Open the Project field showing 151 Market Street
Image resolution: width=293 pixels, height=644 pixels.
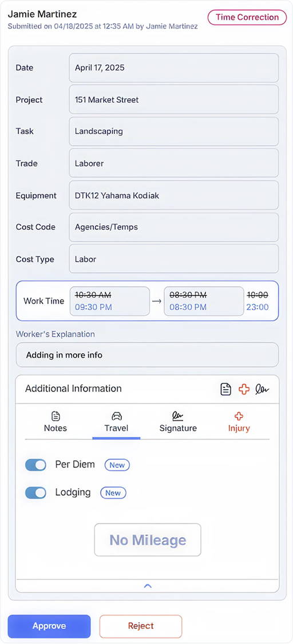point(173,100)
